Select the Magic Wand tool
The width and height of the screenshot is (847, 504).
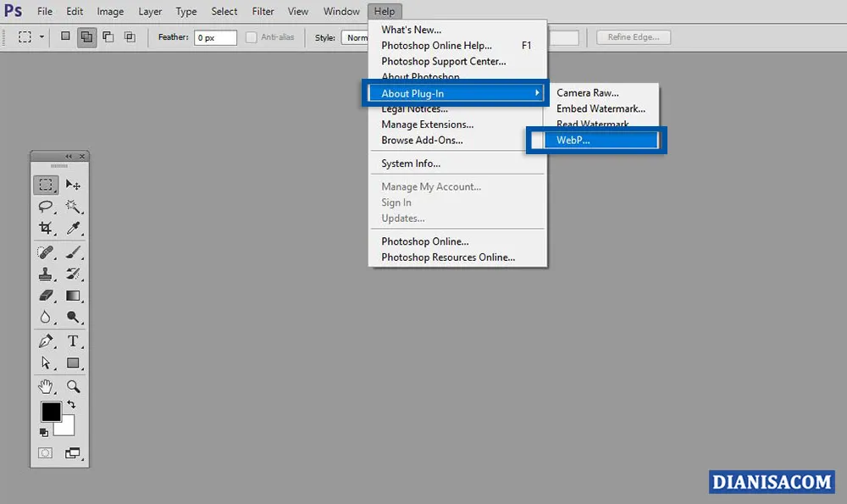[x=74, y=207]
